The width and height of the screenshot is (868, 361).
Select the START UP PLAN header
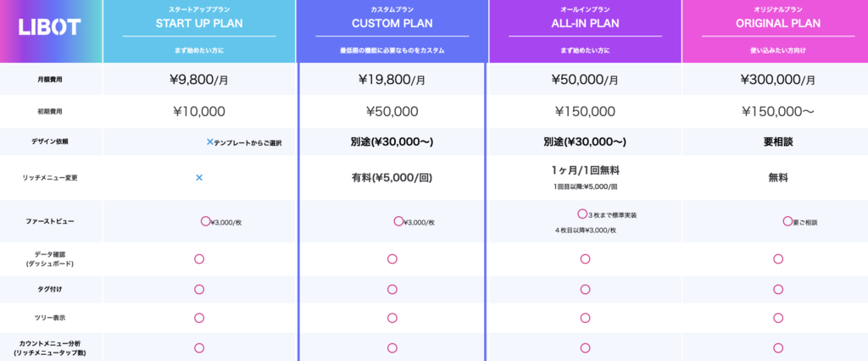point(199,23)
